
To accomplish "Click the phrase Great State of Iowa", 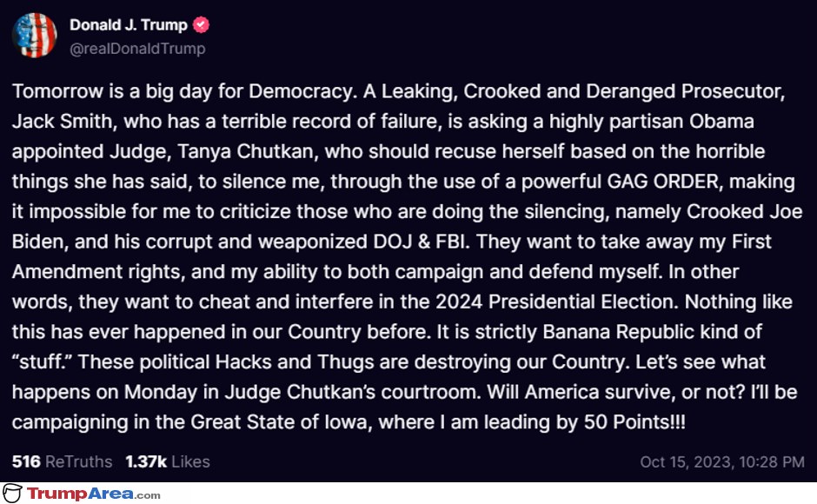I will (x=279, y=422).
